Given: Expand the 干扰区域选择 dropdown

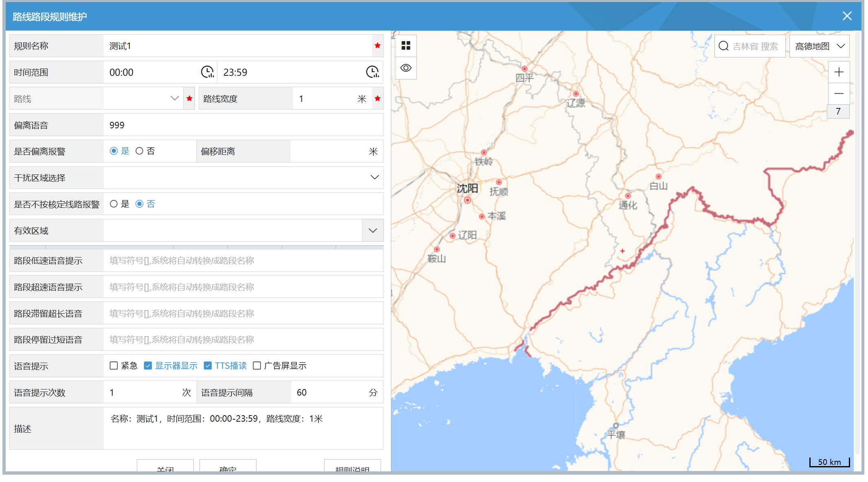Looking at the screenshot, I should click(x=374, y=177).
